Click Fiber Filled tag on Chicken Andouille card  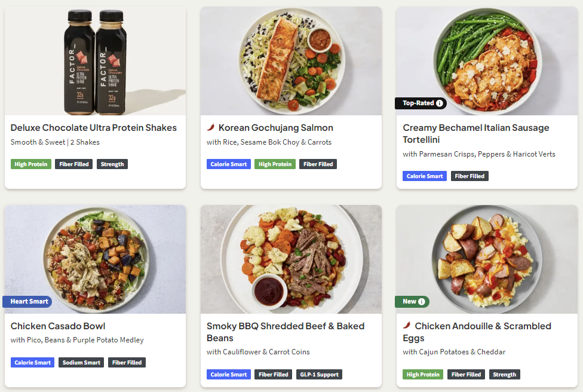[x=467, y=375]
